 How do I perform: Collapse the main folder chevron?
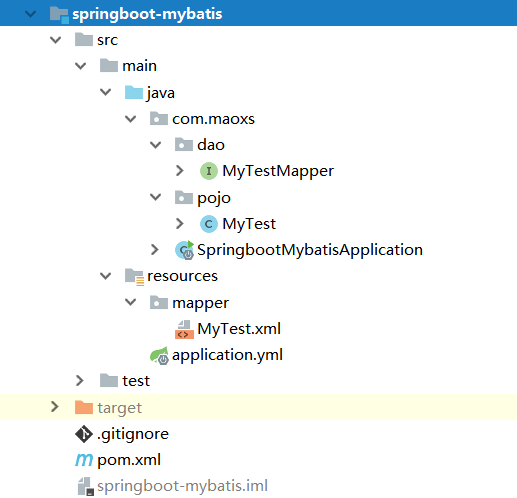click(x=80, y=66)
